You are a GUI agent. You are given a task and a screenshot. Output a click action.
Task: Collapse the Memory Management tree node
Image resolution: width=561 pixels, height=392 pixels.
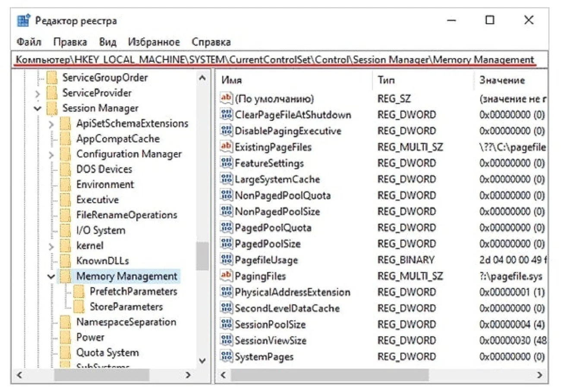(51, 276)
